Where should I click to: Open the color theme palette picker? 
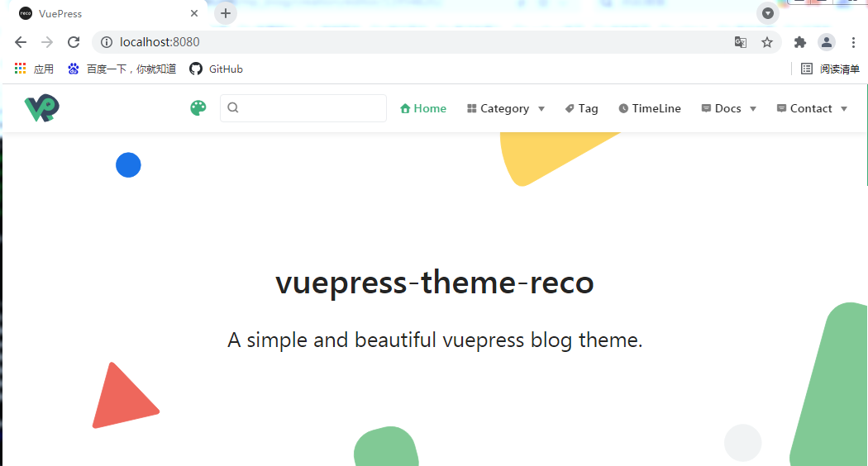pyautogui.click(x=198, y=108)
